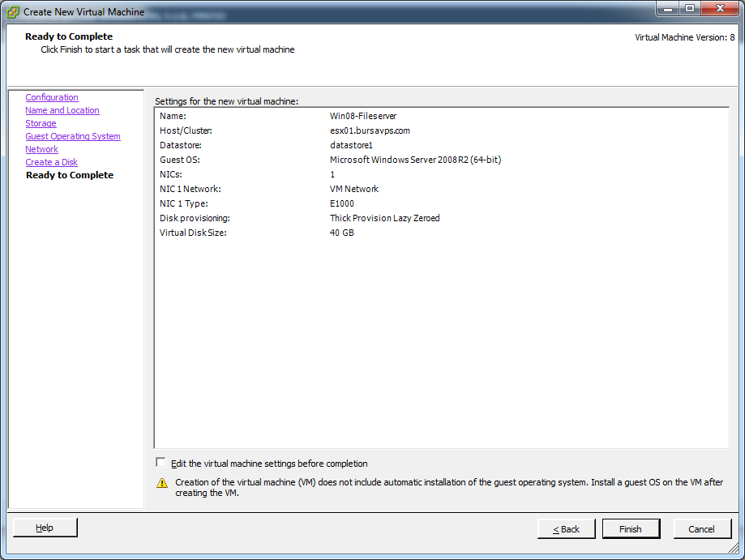Cancel the new virtual machine wizard
745x560 pixels.
701,529
